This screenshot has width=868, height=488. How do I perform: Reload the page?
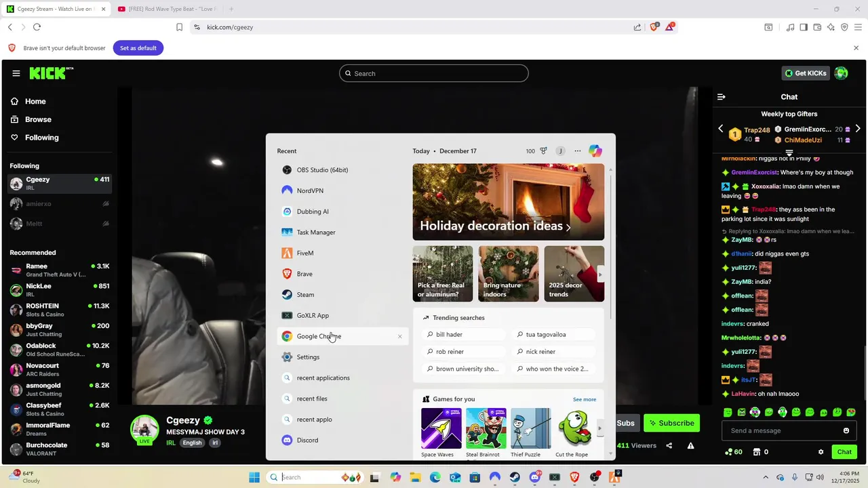click(37, 27)
